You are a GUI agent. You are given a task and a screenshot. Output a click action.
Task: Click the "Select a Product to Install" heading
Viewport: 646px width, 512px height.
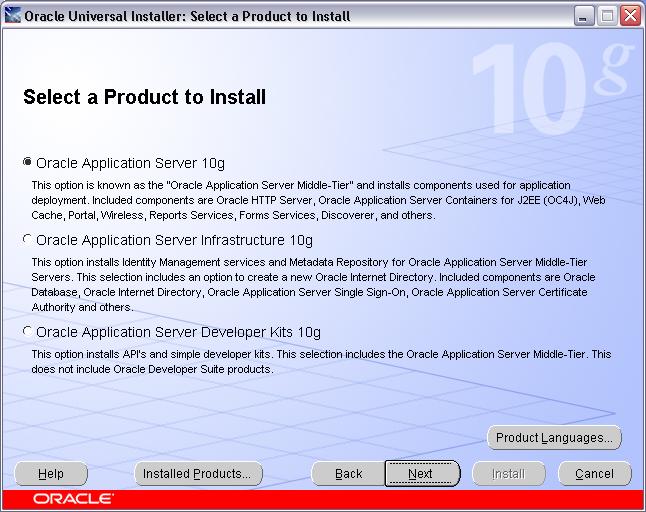[144, 97]
